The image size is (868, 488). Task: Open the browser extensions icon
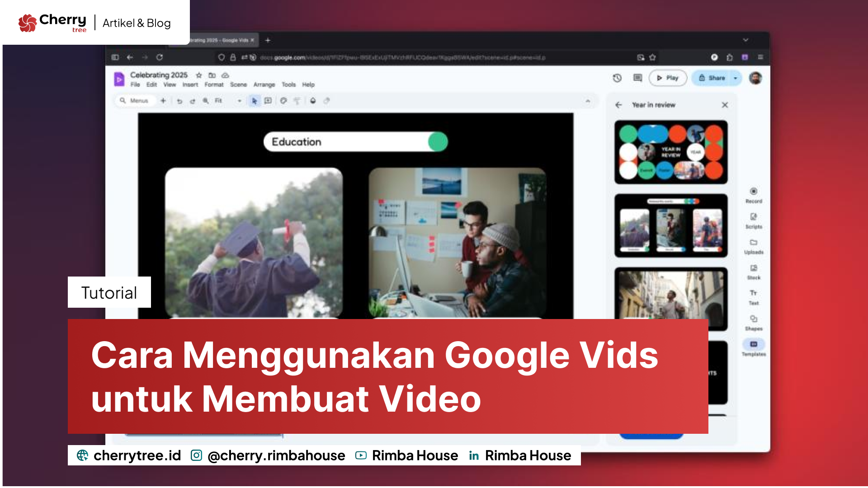coord(729,57)
